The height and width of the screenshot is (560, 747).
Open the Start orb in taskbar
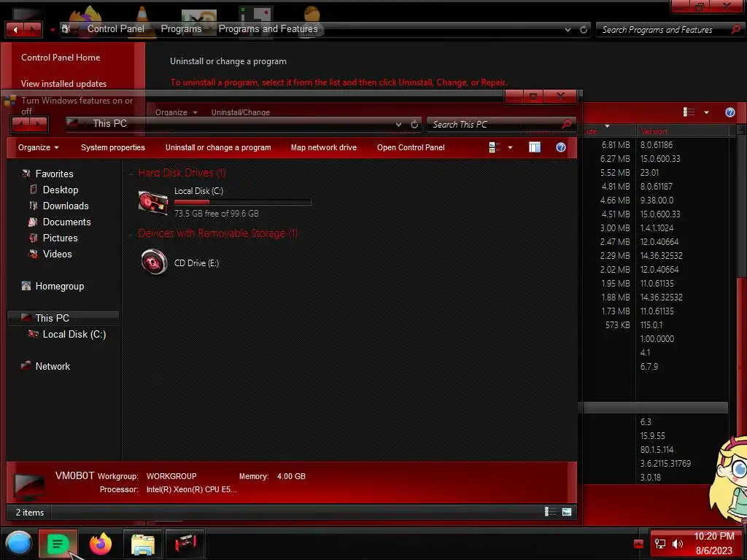tap(18, 543)
